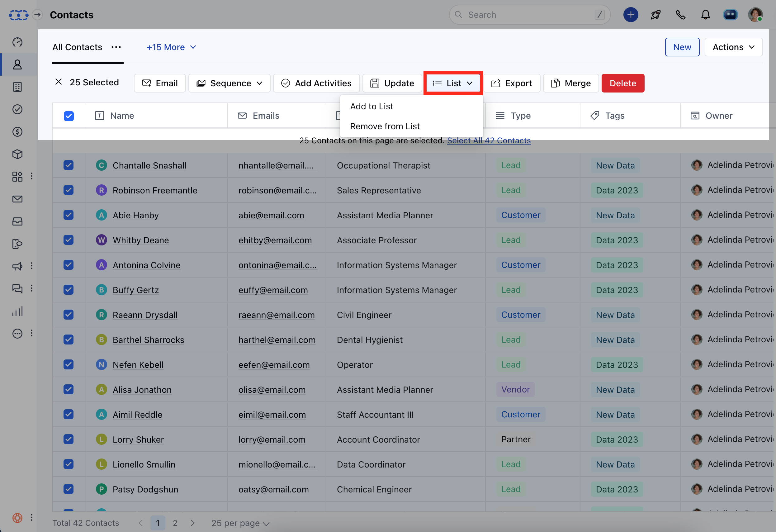Viewport: 776px width, 532px height.
Task: Open the AI assistant bot icon
Action: 730,15
